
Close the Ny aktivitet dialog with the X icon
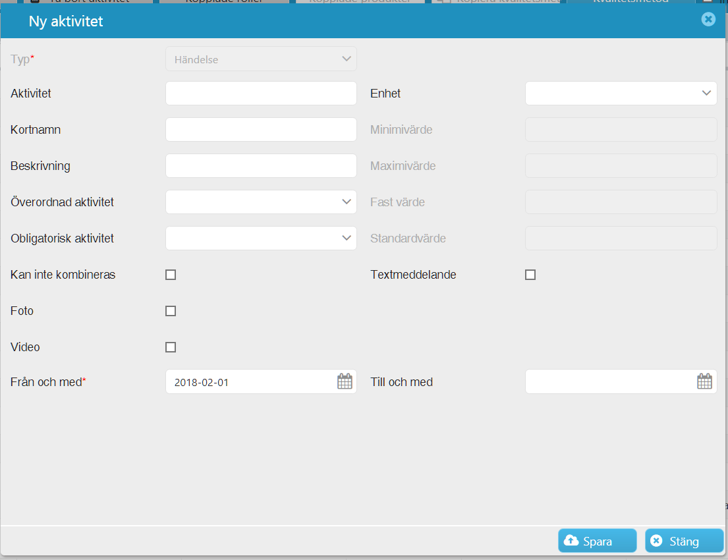(708, 19)
